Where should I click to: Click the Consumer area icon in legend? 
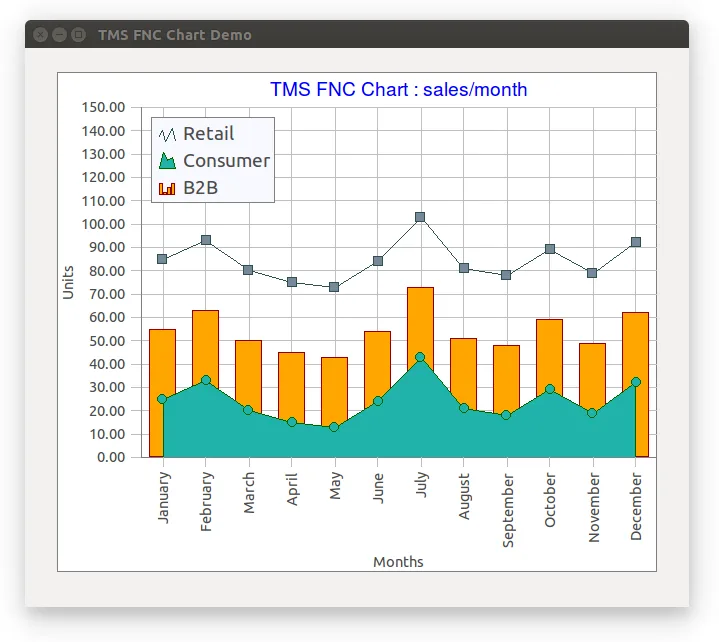(x=167, y=161)
